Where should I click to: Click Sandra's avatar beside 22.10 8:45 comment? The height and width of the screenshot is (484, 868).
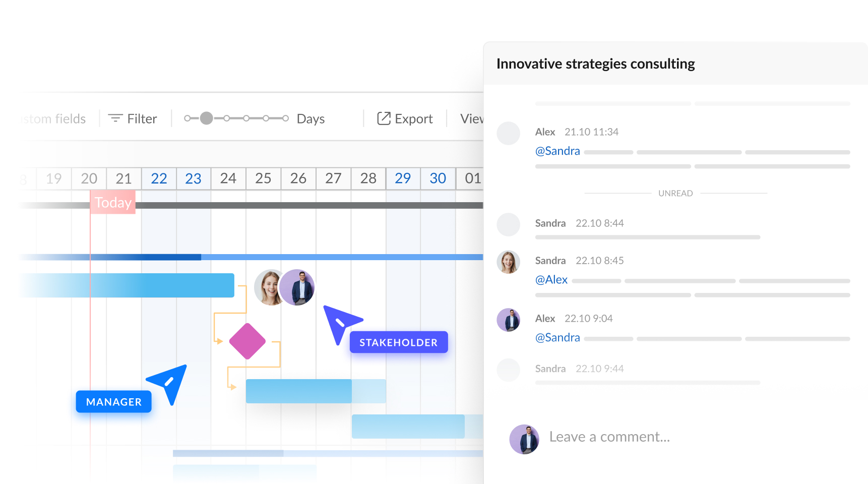[508, 262]
